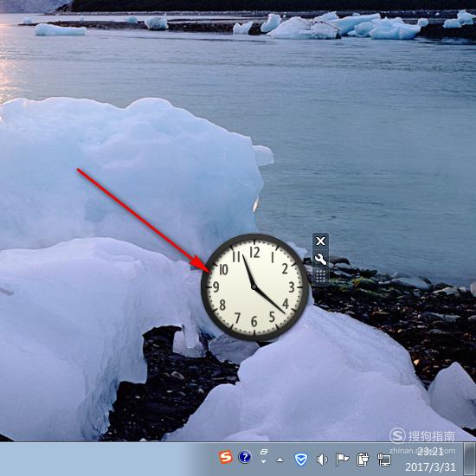Open clock gadget options wrench icon
This screenshot has width=476, height=476.
click(320, 260)
